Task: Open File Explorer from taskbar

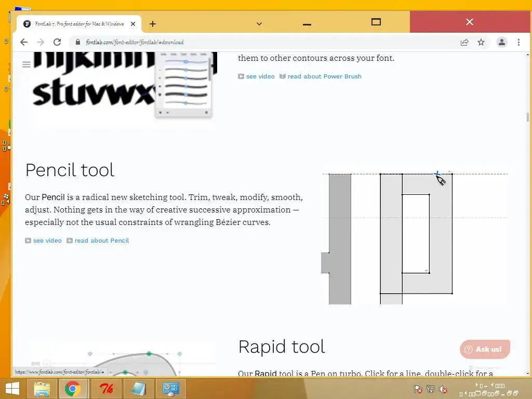Action: (42, 389)
